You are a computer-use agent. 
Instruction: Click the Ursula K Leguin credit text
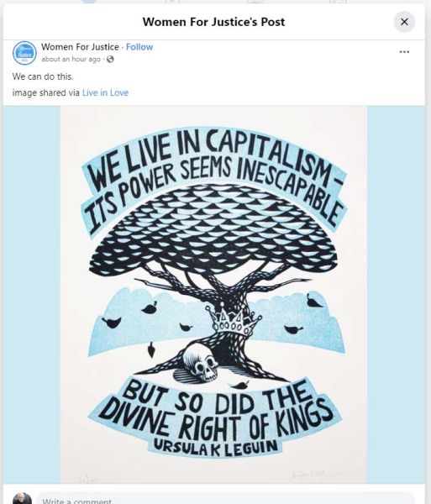(x=215, y=448)
